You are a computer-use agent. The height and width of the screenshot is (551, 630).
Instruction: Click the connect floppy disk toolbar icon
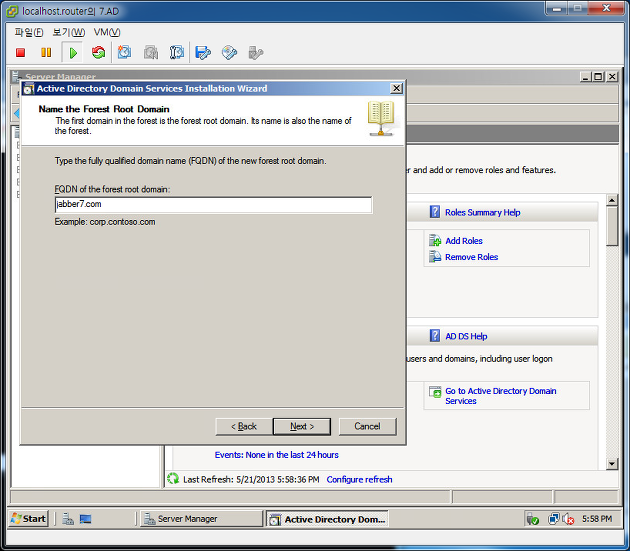203,53
